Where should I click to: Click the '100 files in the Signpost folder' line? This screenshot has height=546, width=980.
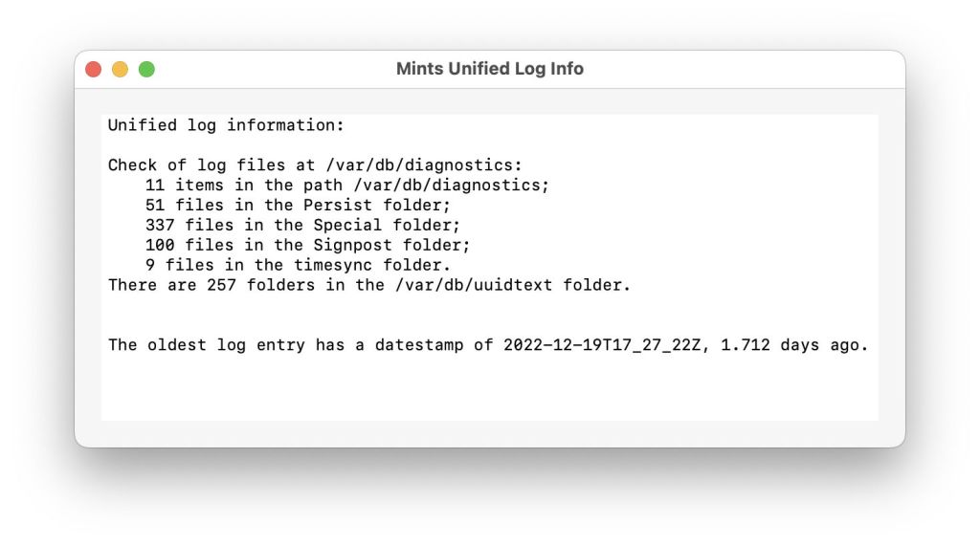point(307,246)
